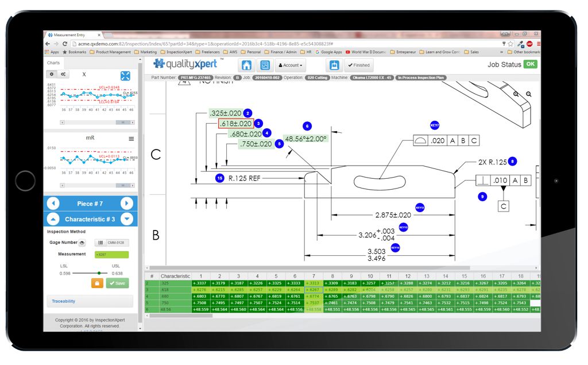This screenshot has width=588, height=365.
Task: Switch to the Charts tab
Action: 53,63
